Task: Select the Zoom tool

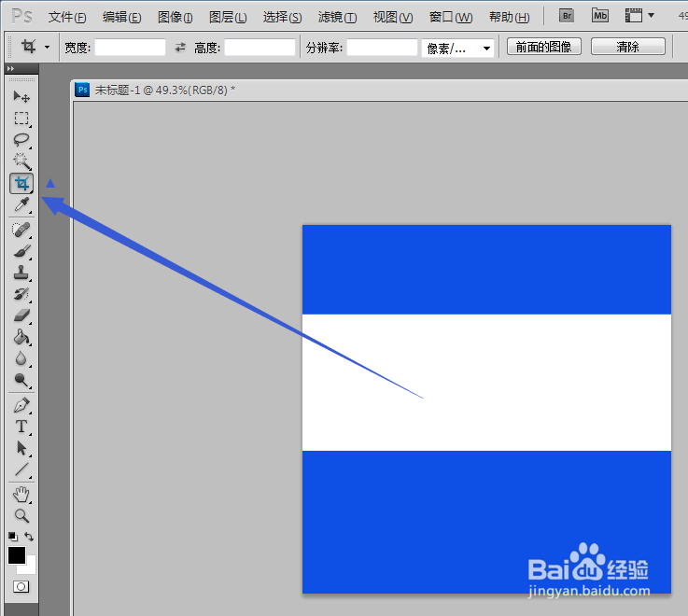Action: [x=21, y=515]
